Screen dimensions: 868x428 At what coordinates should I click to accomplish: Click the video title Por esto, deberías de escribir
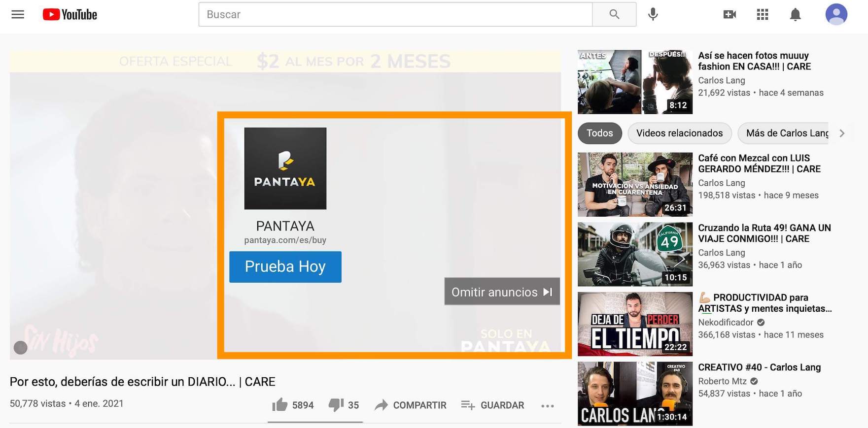point(142,382)
